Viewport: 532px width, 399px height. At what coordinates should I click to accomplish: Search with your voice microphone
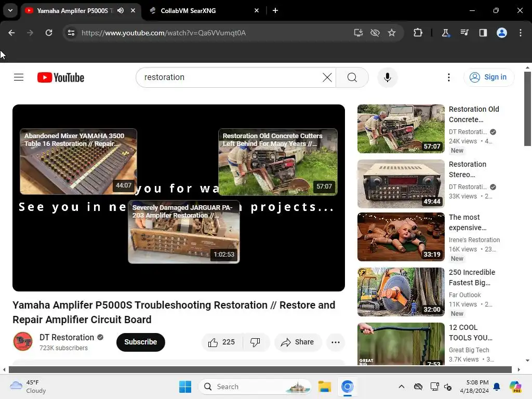point(388,77)
